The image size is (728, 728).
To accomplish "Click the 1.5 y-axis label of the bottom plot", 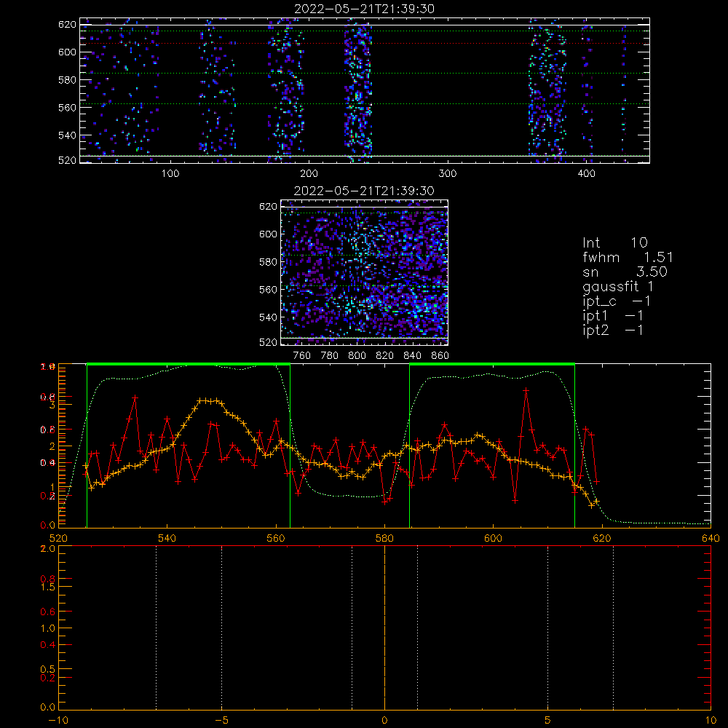I will point(50,587).
